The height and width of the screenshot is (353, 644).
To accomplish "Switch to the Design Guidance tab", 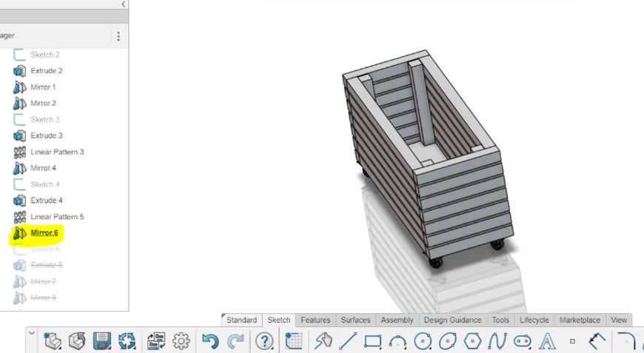I will coord(452,320).
